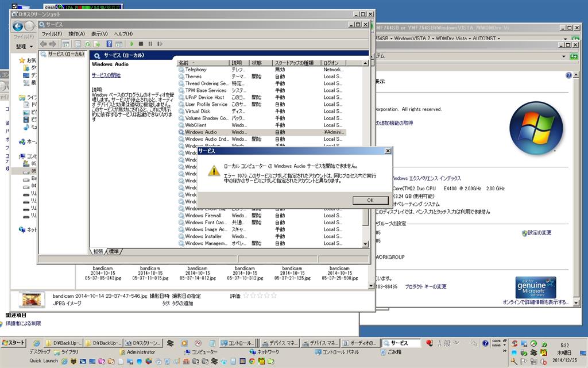Click the Refresh icon in Services toolbar
Image resolution: width=588 pixels, height=368 pixels.
click(x=88, y=44)
